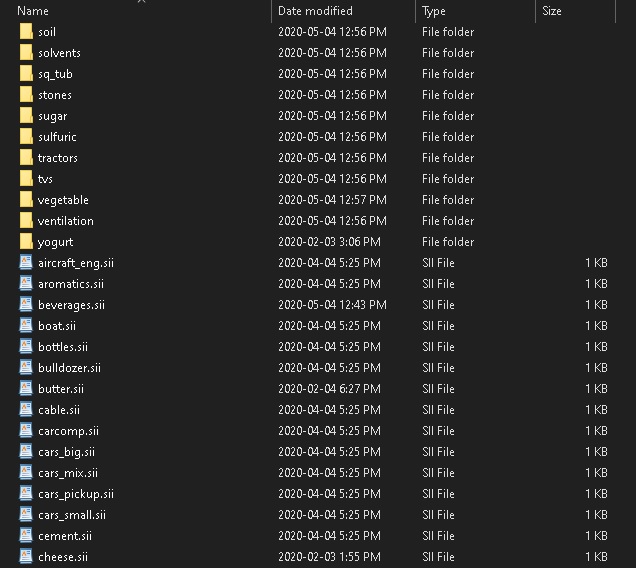Click the butter.sii file name
The height and width of the screenshot is (568, 636).
coord(61,389)
